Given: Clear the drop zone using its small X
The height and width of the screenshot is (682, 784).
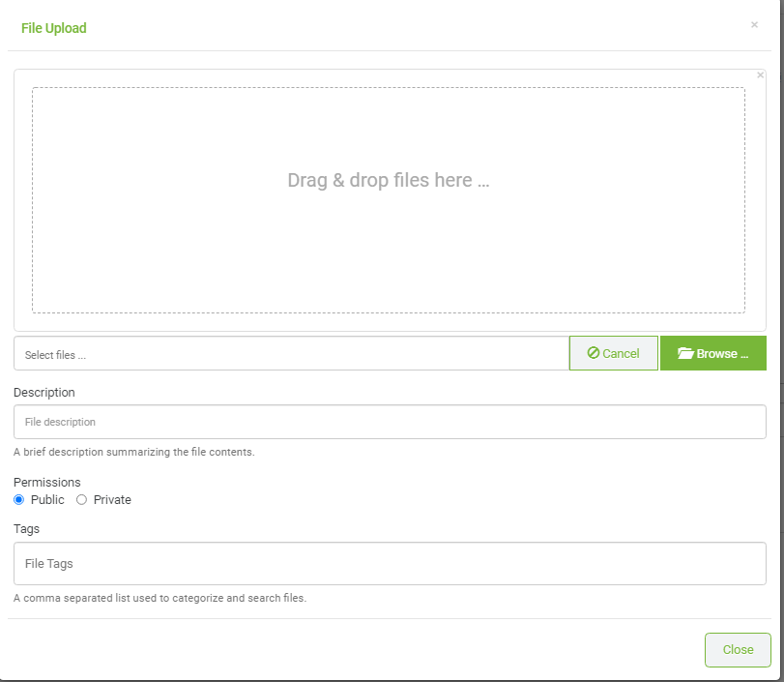Looking at the screenshot, I should 760,75.
